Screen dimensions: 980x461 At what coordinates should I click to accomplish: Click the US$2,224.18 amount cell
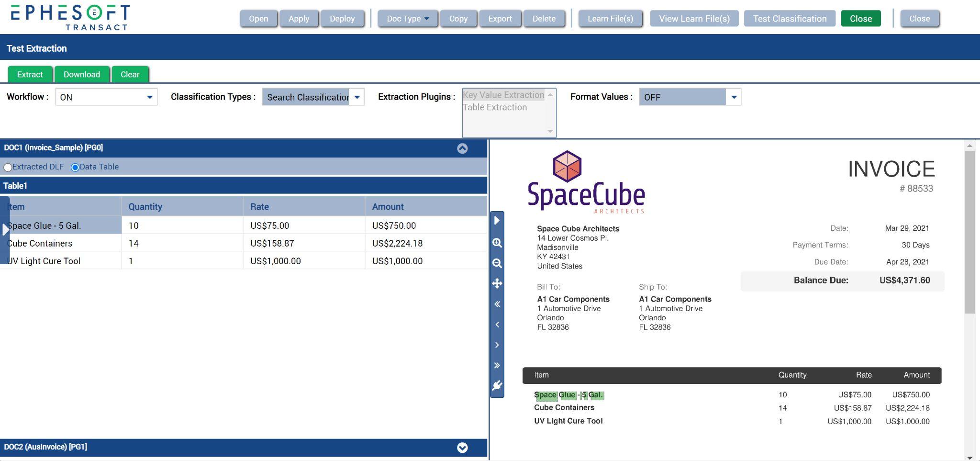pyautogui.click(x=426, y=243)
